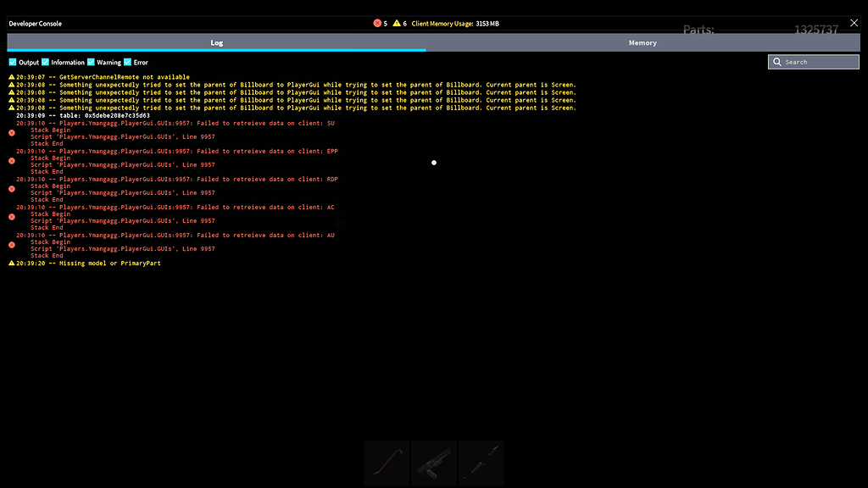868x488 pixels.
Task: Click the magnifier icon in the search box
Action: (x=777, y=61)
